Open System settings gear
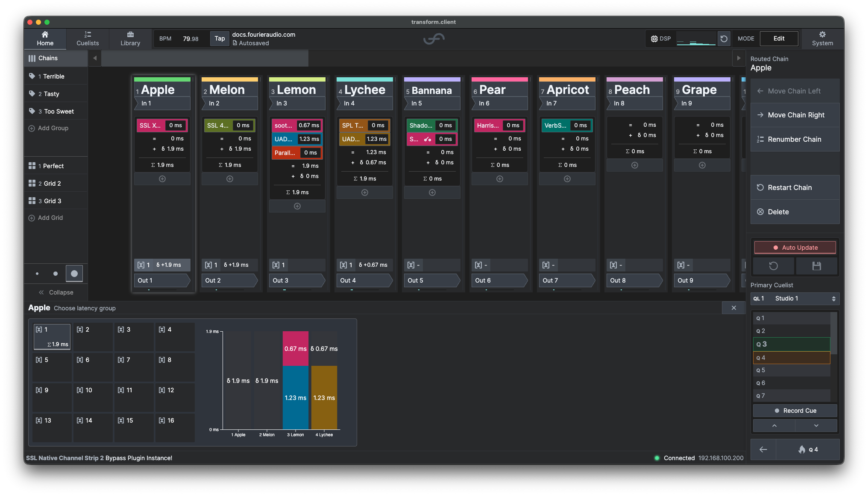The width and height of the screenshot is (868, 496). pyautogui.click(x=822, y=38)
